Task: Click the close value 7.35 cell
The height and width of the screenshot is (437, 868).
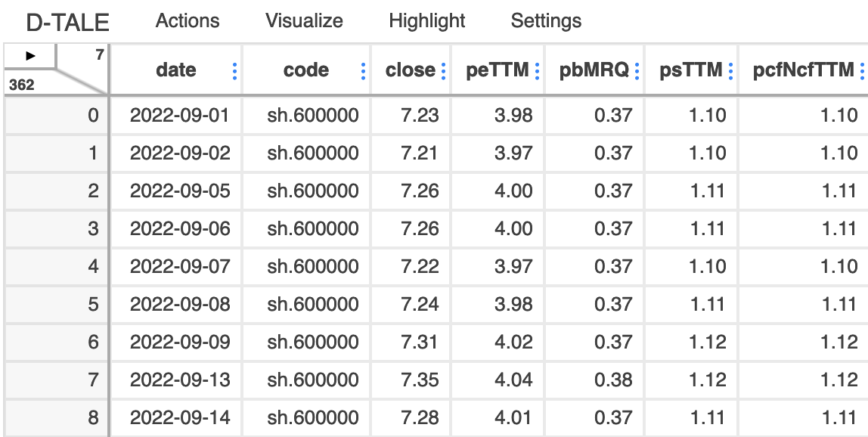Action: coord(420,380)
